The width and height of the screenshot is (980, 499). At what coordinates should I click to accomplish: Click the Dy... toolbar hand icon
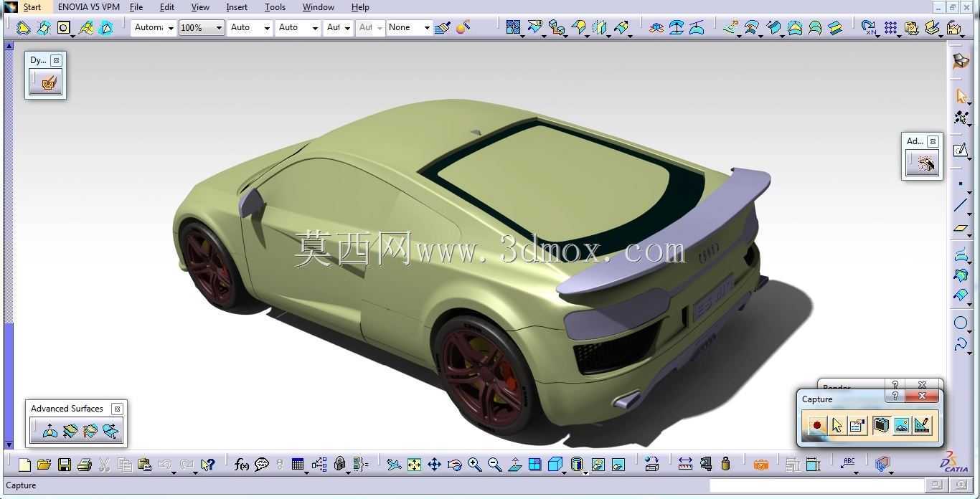(x=48, y=83)
